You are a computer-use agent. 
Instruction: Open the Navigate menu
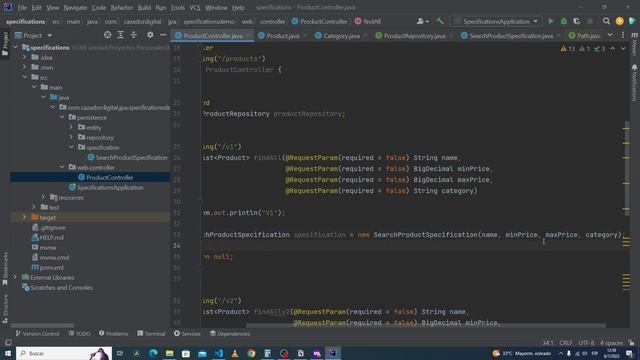pos(75,7)
